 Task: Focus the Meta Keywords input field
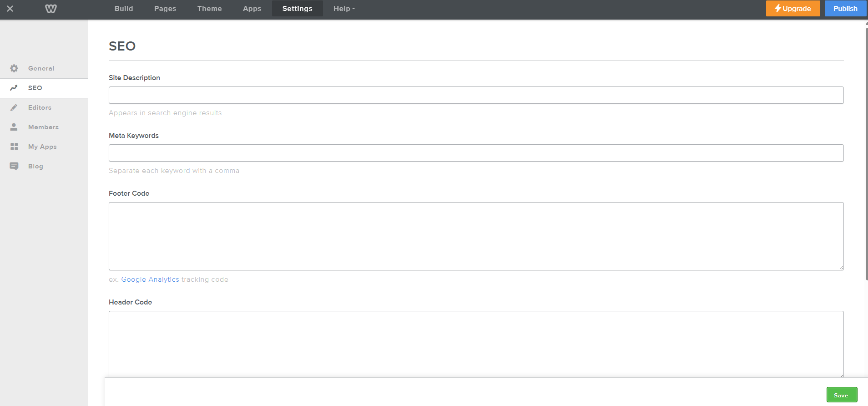tap(476, 153)
